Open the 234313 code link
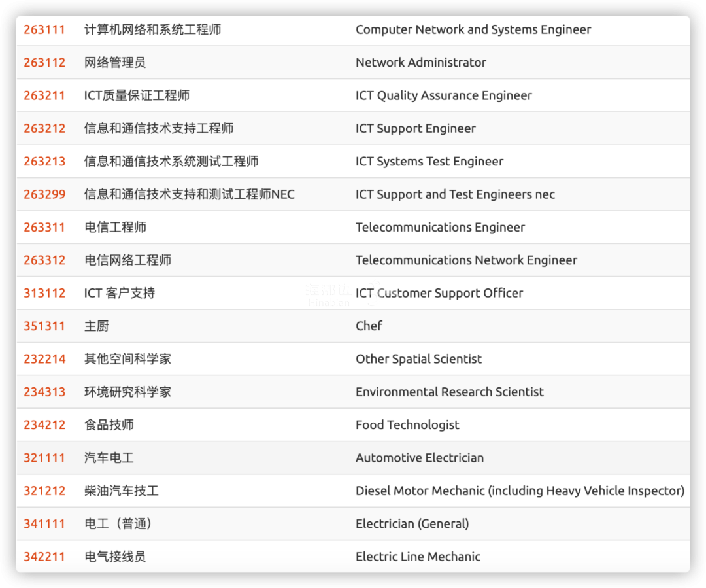This screenshot has height=588, width=706. pos(44,392)
